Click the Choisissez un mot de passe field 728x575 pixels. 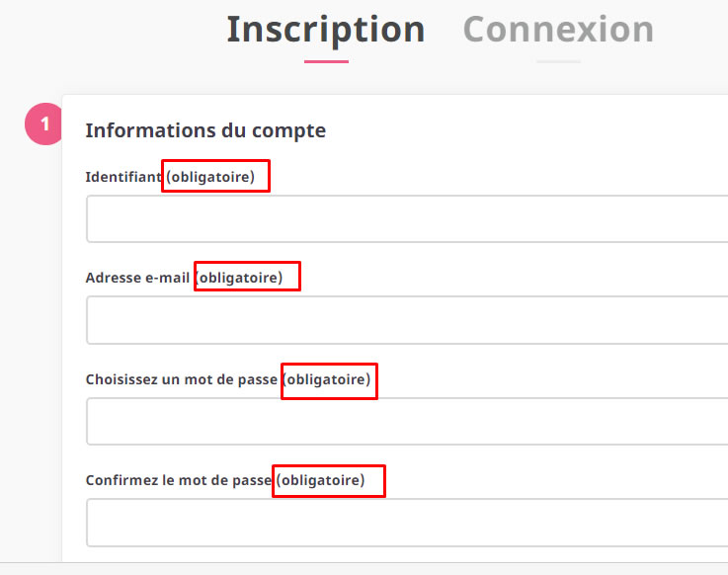[x=405, y=422]
